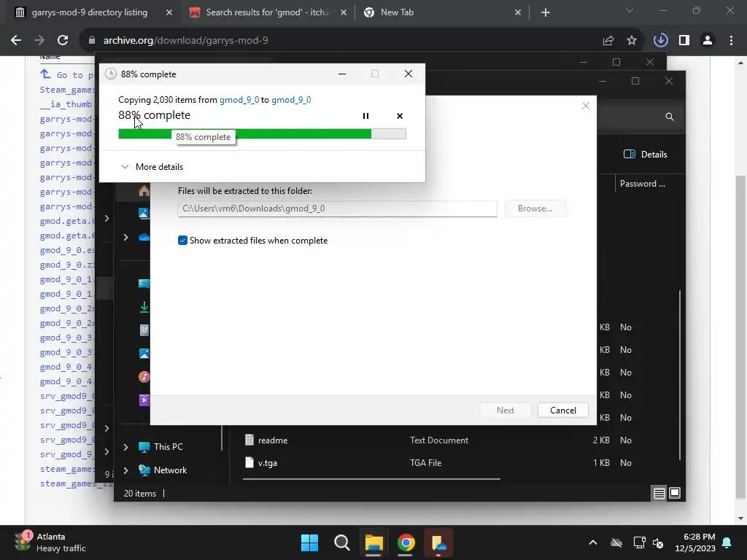Open File Explorer from taskbar
Image resolution: width=747 pixels, height=560 pixels.
coord(374,542)
